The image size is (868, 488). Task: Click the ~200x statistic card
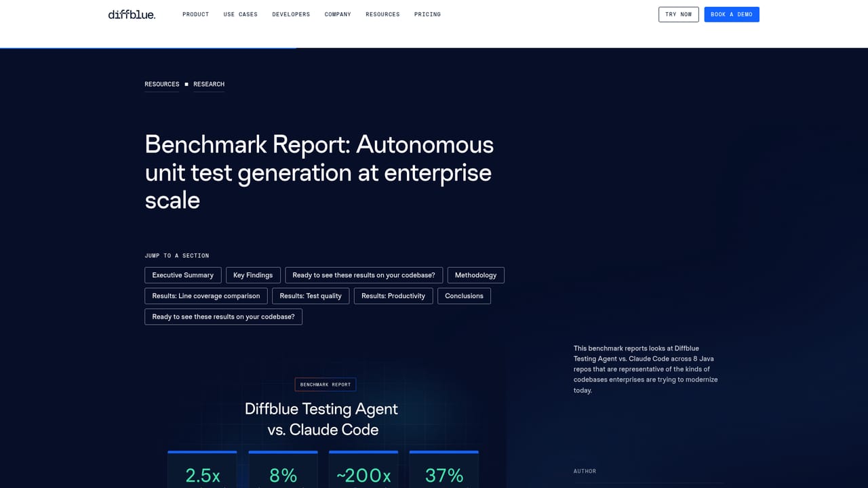tap(363, 469)
